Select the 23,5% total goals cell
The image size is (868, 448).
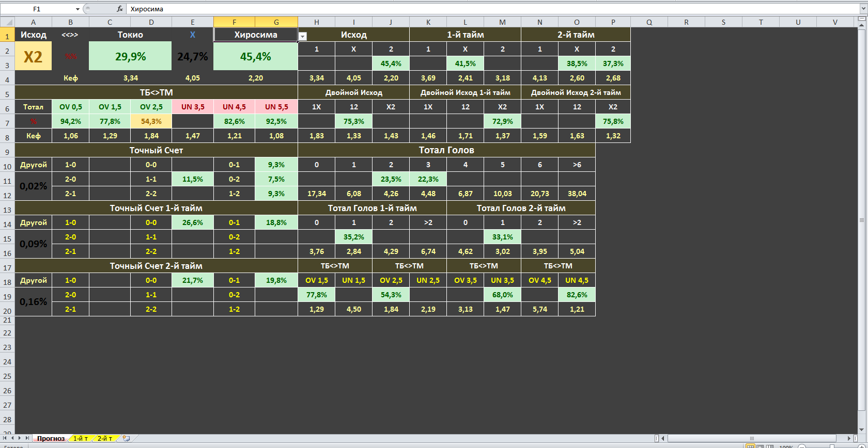(x=391, y=179)
